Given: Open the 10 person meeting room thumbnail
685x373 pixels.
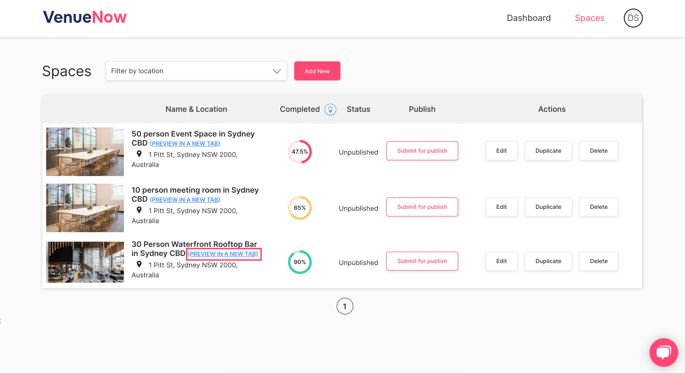Looking at the screenshot, I should [x=85, y=207].
